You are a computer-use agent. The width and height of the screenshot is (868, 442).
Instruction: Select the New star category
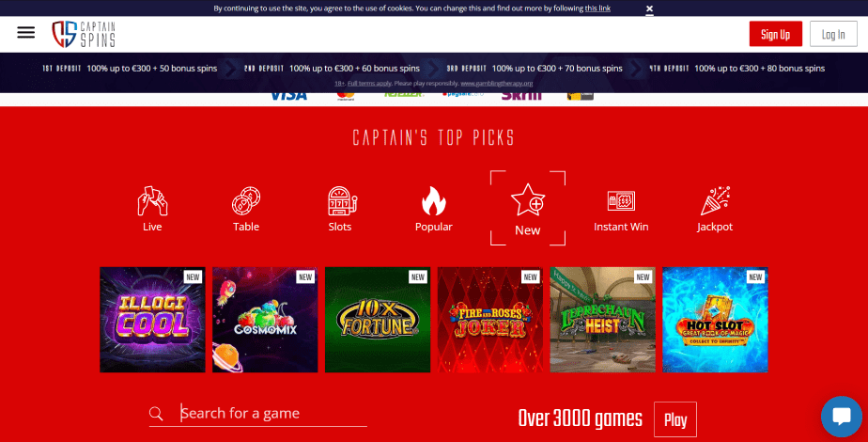tap(528, 200)
